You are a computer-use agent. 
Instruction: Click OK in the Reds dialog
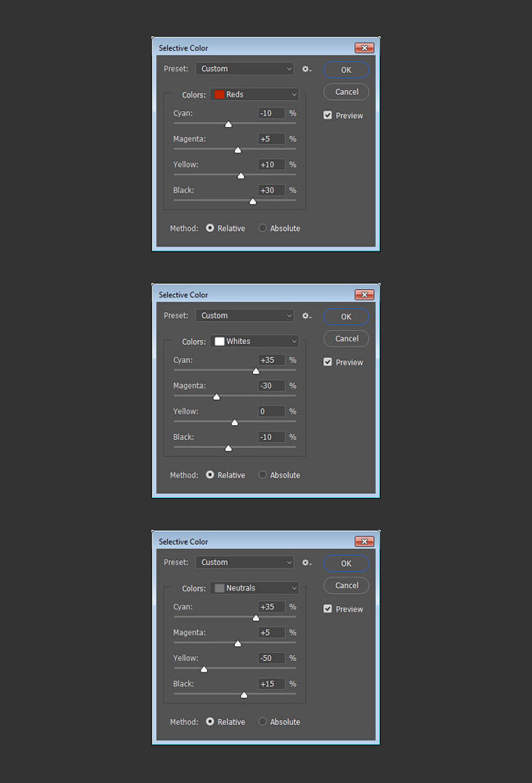pyautogui.click(x=346, y=70)
